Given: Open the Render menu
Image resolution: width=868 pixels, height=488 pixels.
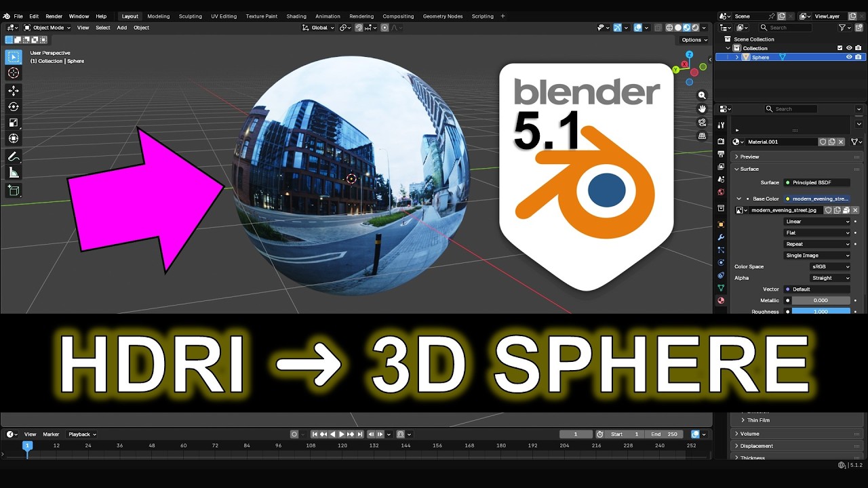Looking at the screenshot, I should point(54,16).
